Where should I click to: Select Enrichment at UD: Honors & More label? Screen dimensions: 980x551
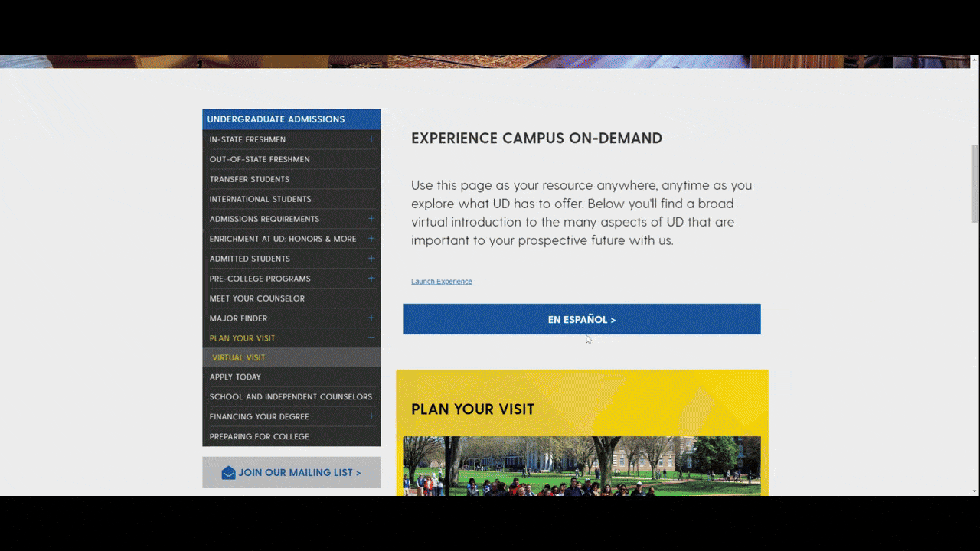(x=283, y=239)
